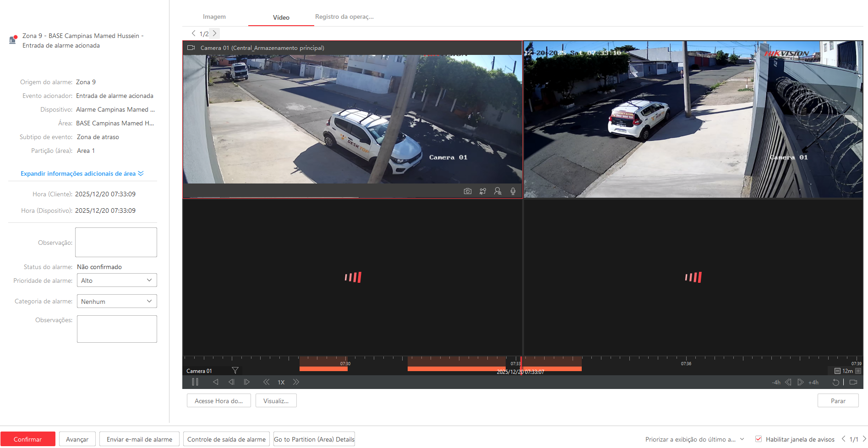This screenshot has height=448, width=868.
Task: Click the slow down double-arrow icon
Action: (x=266, y=382)
